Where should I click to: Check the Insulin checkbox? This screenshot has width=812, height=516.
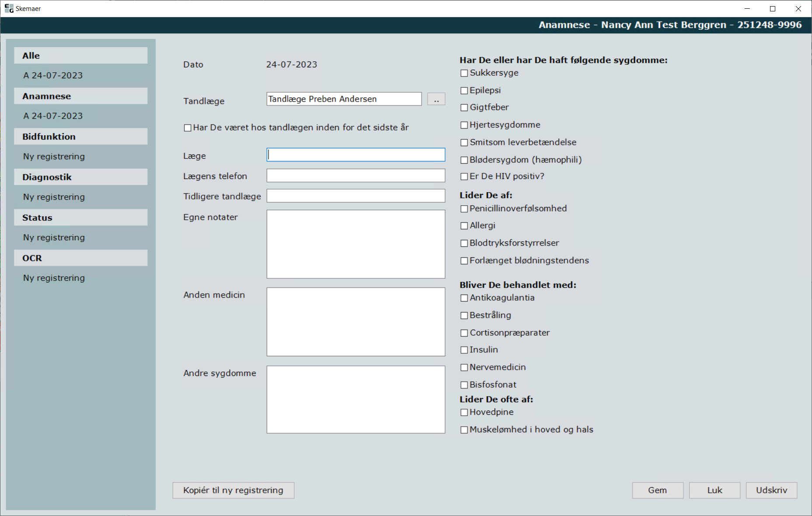[464, 350]
